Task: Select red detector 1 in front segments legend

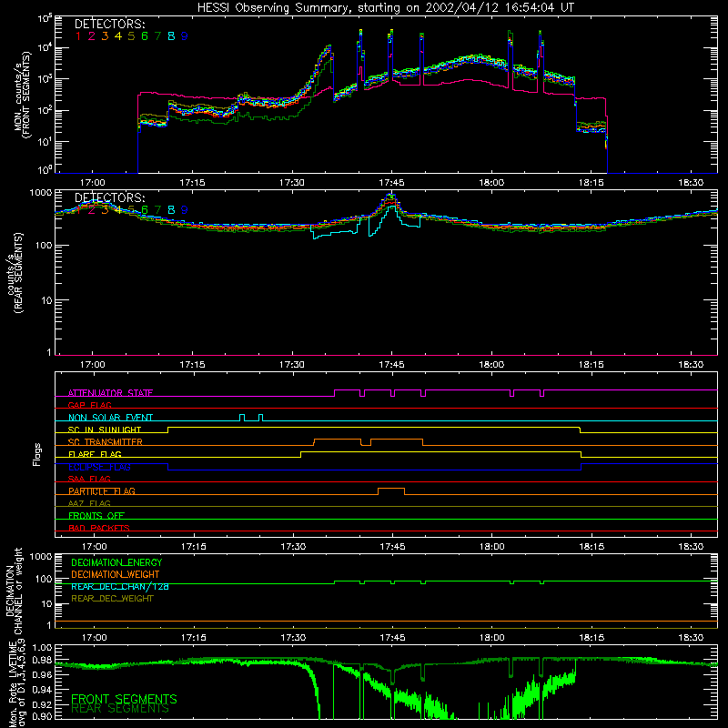Action: 78,36
